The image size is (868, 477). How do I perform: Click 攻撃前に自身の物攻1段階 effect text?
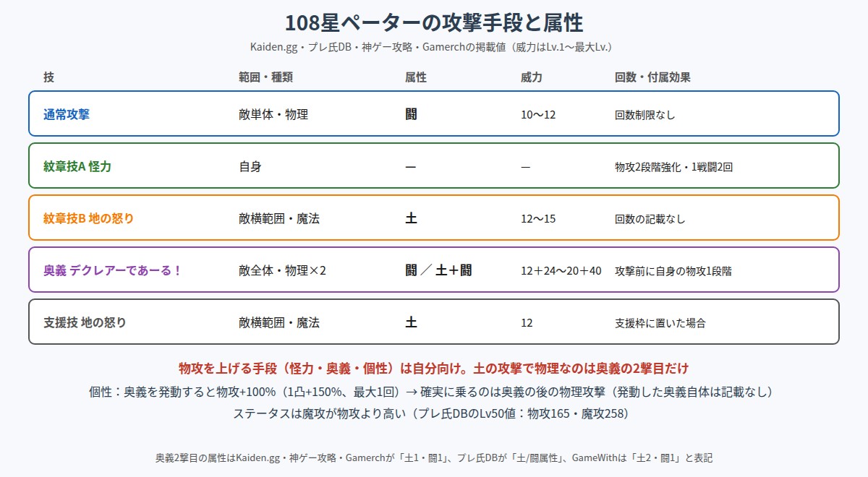coord(675,270)
